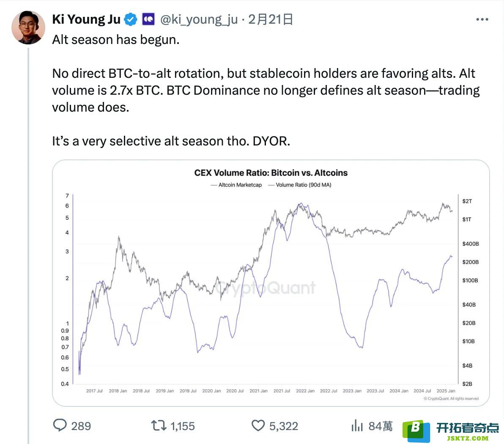Like the tweet with heart icon
504x444 pixels.
tap(258, 426)
